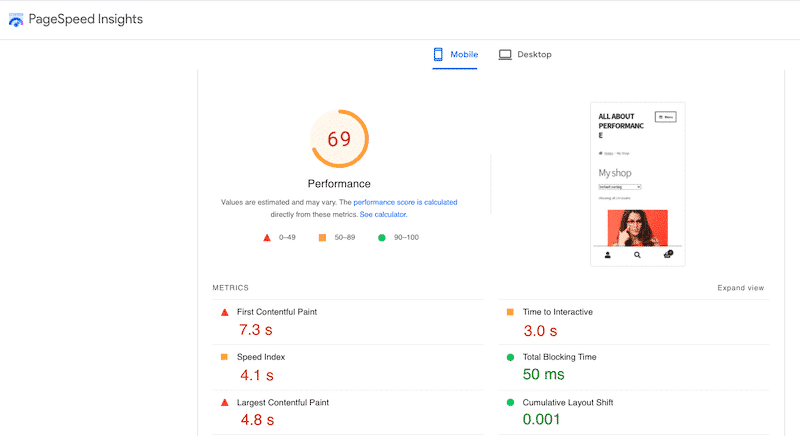Click the orange square 50–89 legend icon
The image size is (800, 436).
click(322, 238)
